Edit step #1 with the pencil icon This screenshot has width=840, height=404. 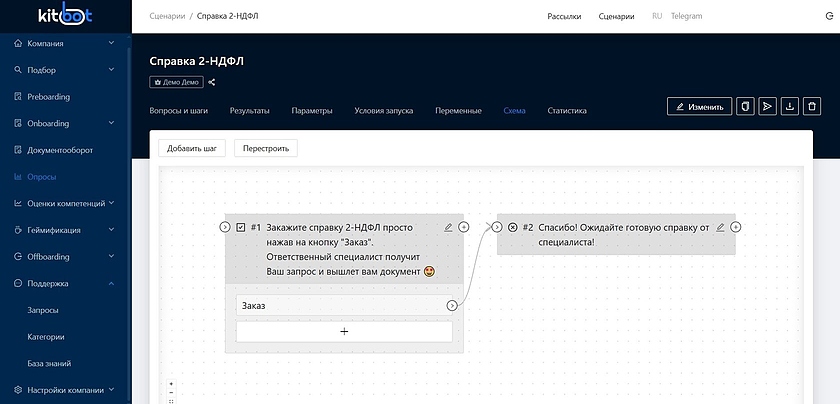point(448,228)
